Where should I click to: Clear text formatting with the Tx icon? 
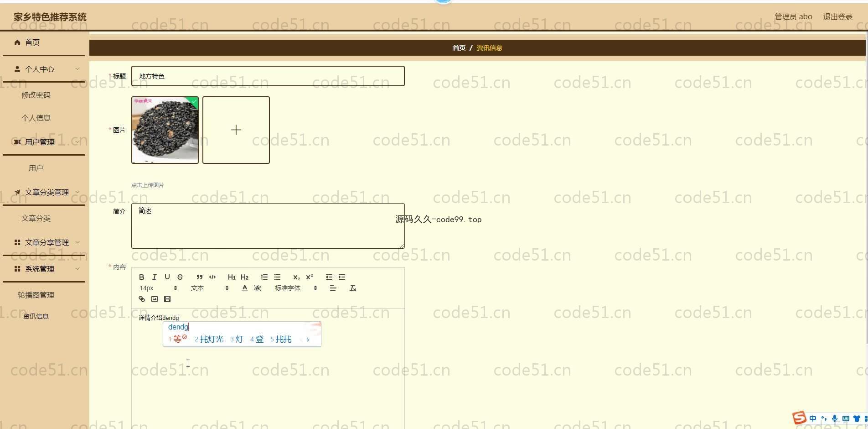pyautogui.click(x=353, y=288)
